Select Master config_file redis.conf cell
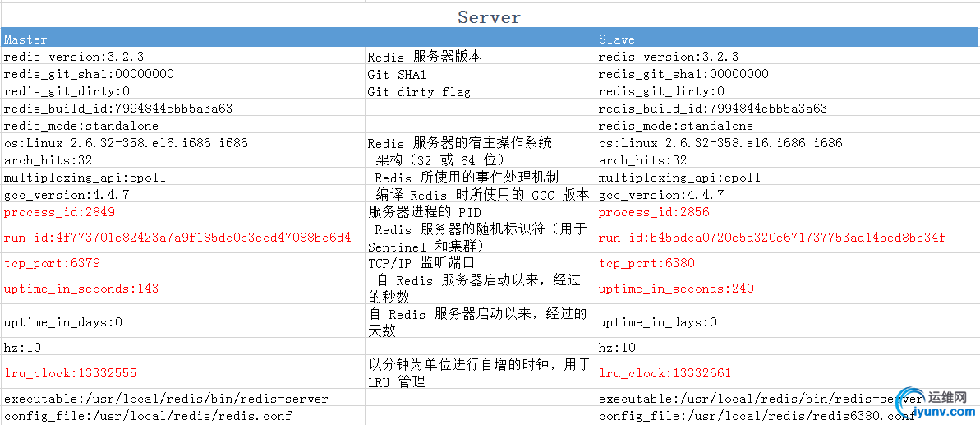The width and height of the screenshot is (980, 425). pos(182,415)
